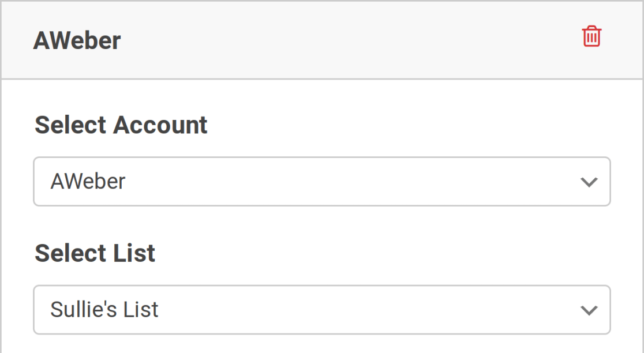Remove this AWeber connection block
The width and height of the screenshot is (644, 353).
(591, 36)
